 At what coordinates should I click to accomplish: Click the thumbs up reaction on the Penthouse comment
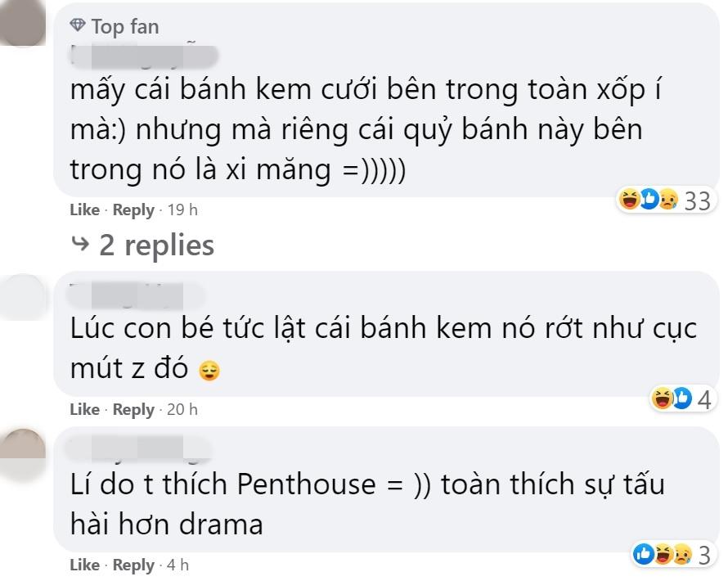click(644, 552)
